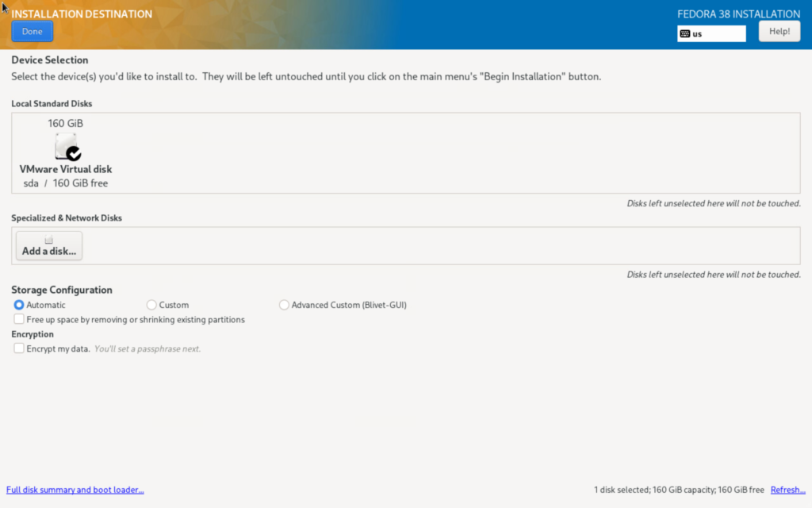The height and width of the screenshot is (508, 812).
Task: Click the 'Installation Destination' header title
Action: [82, 14]
